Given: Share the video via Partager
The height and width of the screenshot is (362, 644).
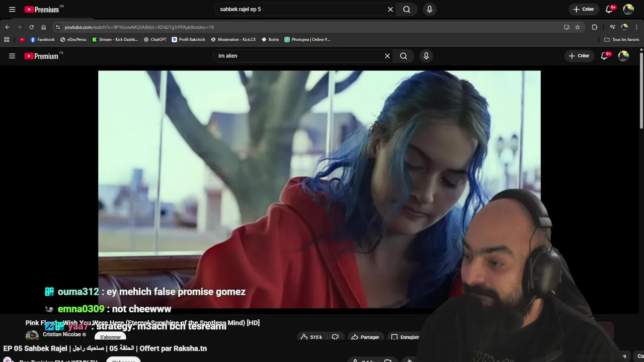Looking at the screenshot, I should click(365, 337).
